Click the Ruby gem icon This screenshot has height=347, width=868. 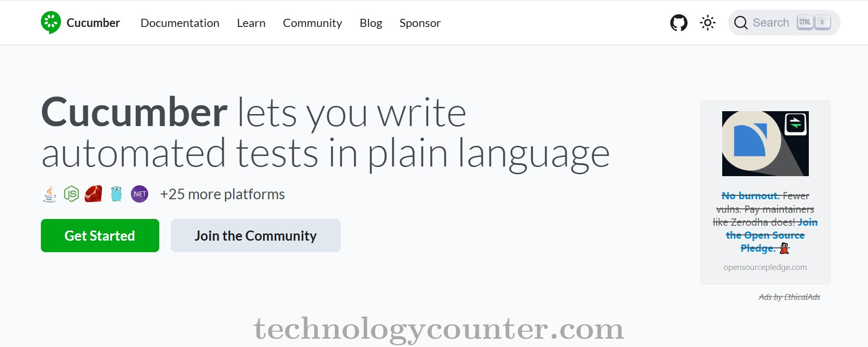93,194
